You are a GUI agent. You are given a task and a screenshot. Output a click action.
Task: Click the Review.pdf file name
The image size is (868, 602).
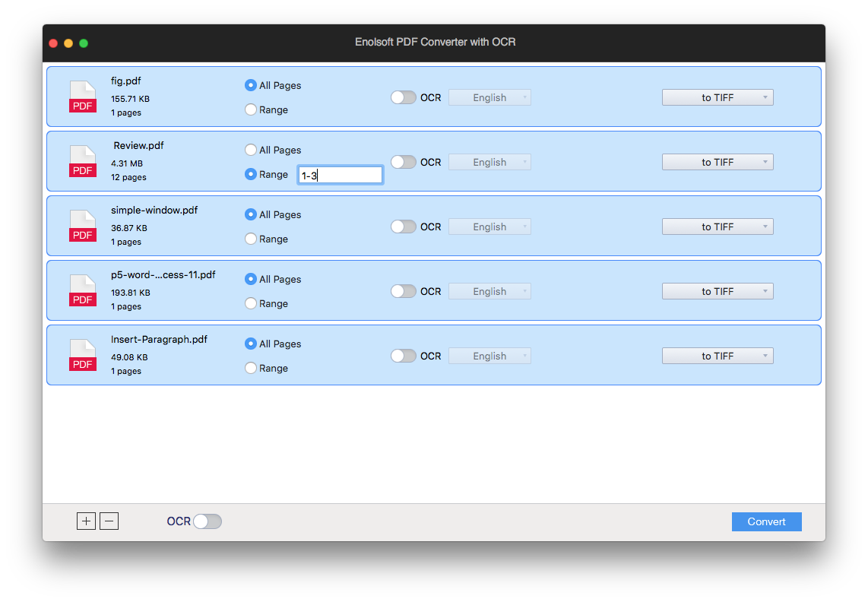point(138,146)
